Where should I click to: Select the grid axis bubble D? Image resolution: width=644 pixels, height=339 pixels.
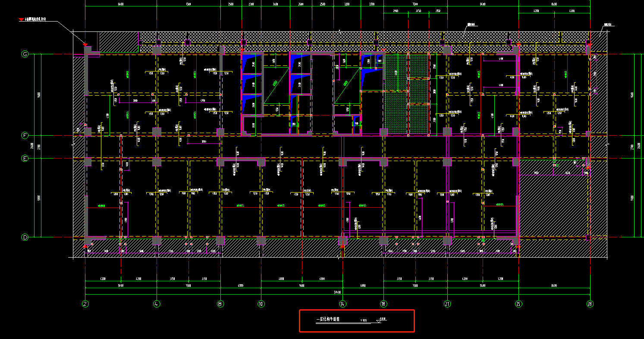[x=25, y=237]
